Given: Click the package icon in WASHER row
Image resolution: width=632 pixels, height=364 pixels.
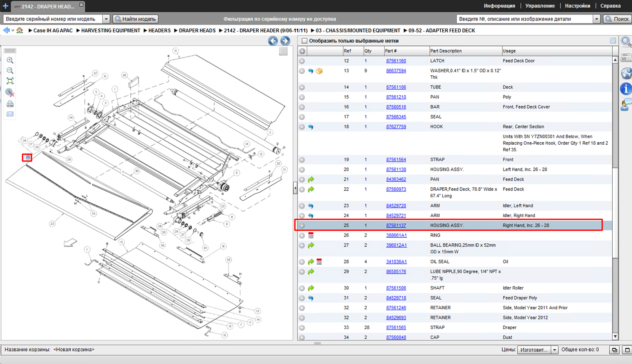Looking at the screenshot, I should pyautogui.click(x=319, y=71).
